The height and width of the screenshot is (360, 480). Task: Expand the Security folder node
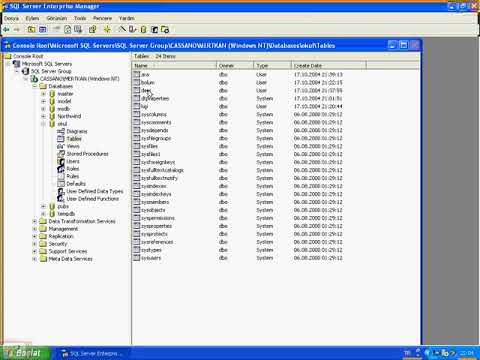click(34, 244)
